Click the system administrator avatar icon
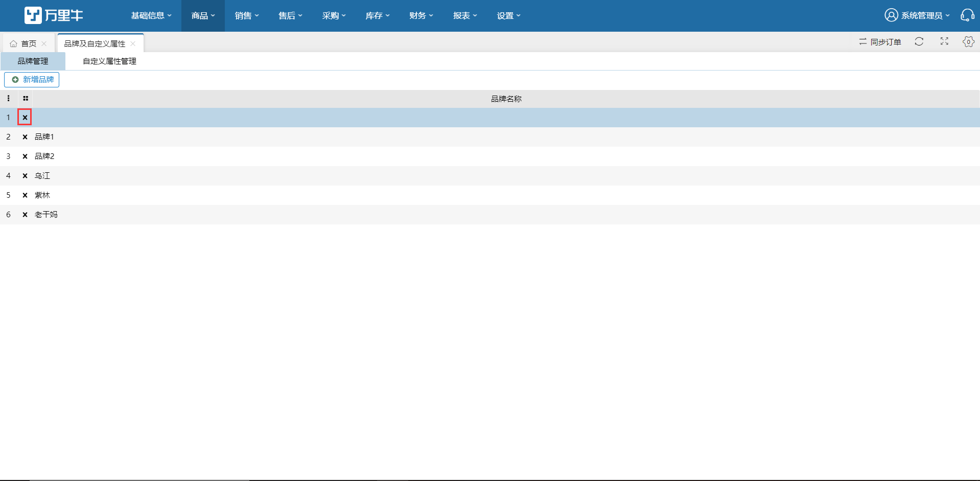Viewport: 980px width, 481px height. 891,15
